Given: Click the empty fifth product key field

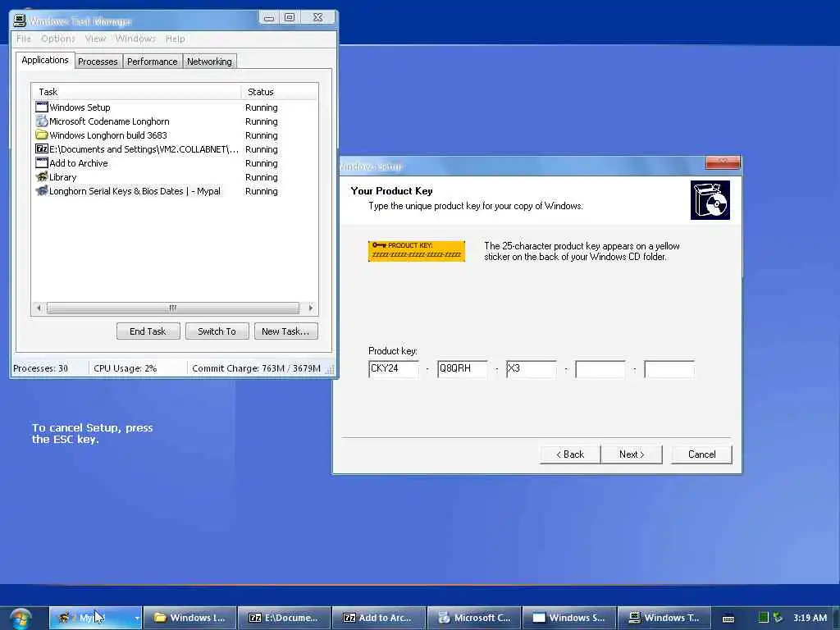Looking at the screenshot, I should tap(669, 369).
